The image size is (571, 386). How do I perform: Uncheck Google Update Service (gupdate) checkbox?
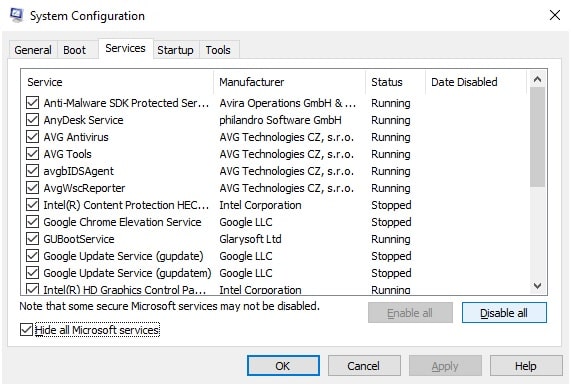(x=32, y=256)
